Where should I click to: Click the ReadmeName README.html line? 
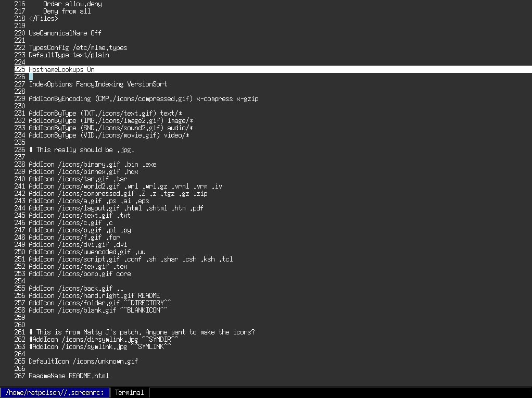pyautogui.click(x=69, y=376)
